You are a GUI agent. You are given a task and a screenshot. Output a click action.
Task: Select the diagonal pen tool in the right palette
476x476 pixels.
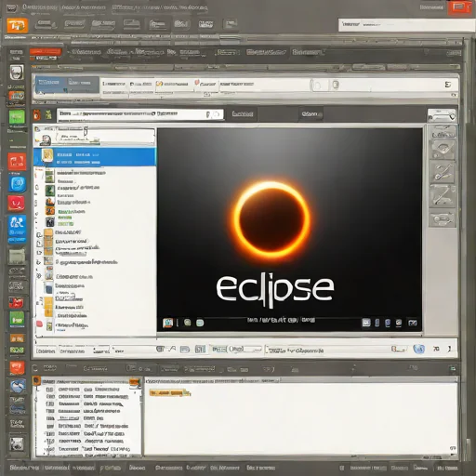coord(443,172)
